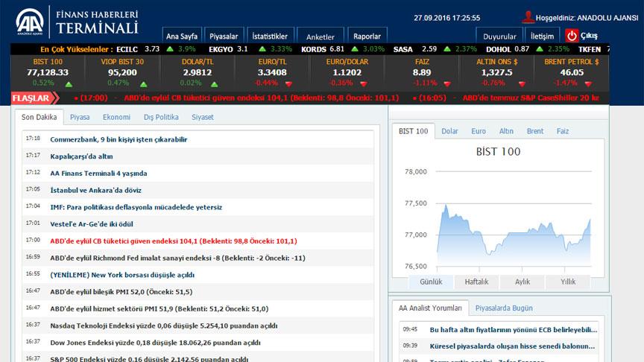
Task: Open the İstatistikler menu
Action: (270, 36)
